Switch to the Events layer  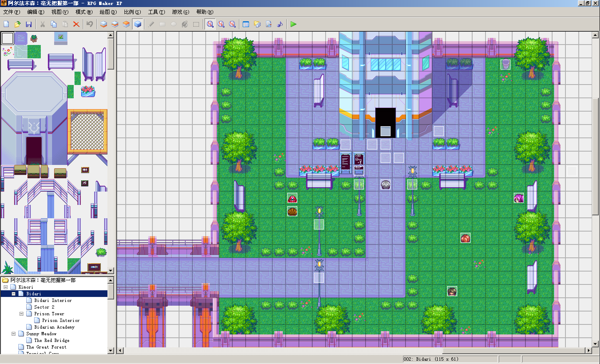(138, 24)
